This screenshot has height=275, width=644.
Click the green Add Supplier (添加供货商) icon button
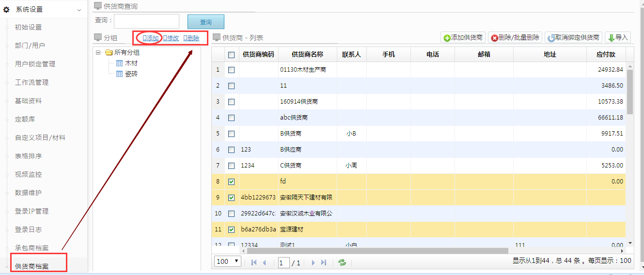[x=463, y=38]
